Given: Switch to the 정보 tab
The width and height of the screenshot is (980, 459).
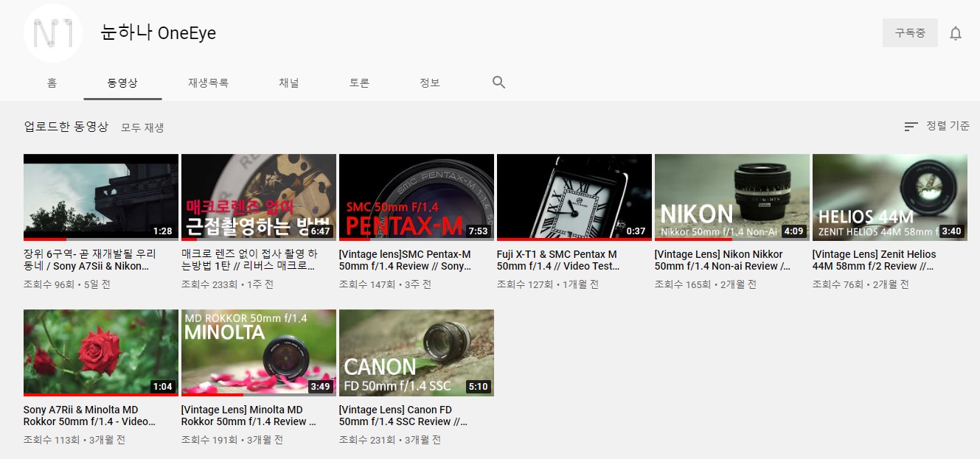Looking at the screenshot, I should coord(430,83).
